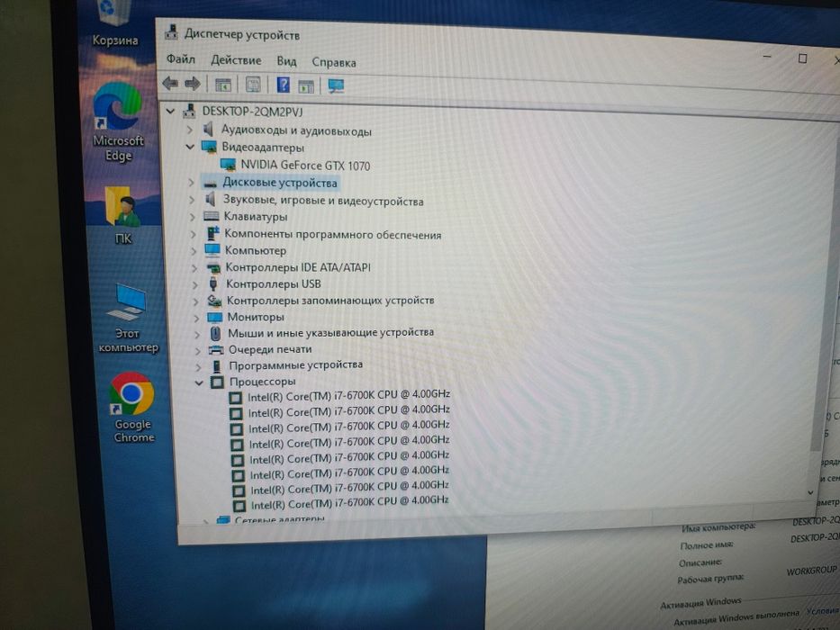Open the Microsoft Edge desktop shortcut
The image size is (840, 630).
click(x=117, y=122)
